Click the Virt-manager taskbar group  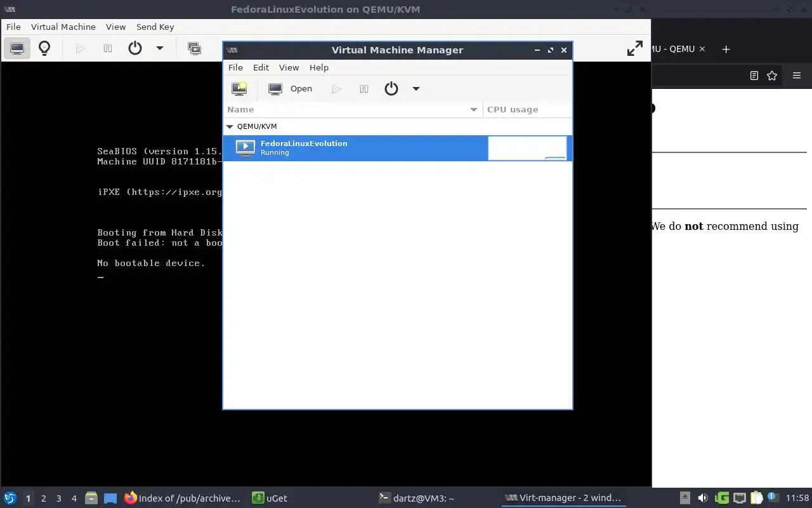[x=563, y=498]
